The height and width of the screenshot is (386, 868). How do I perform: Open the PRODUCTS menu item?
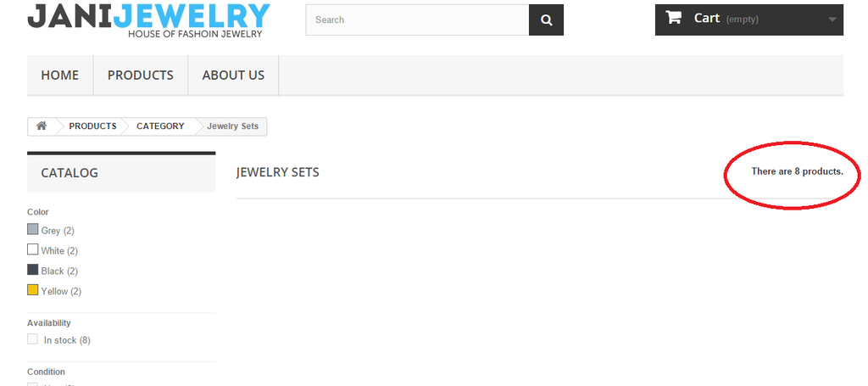point(141,76)
